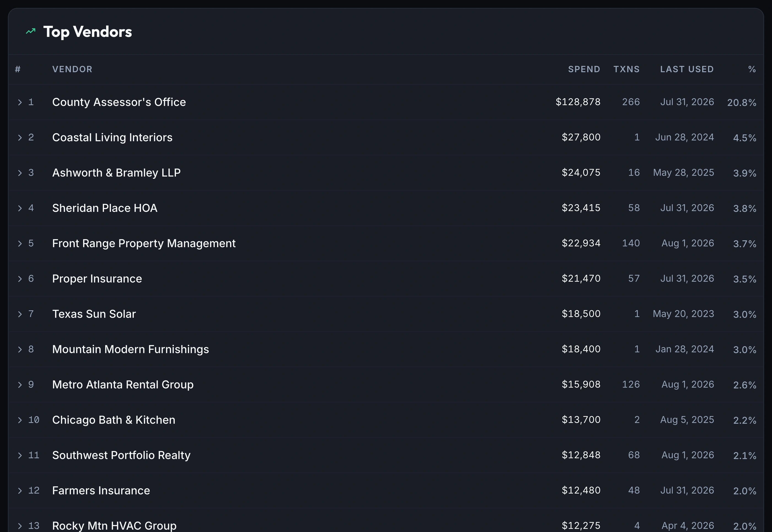Screen dimensions: 772x532
Task: Expand the County Assessor's Office row
Action: (20, 102)
